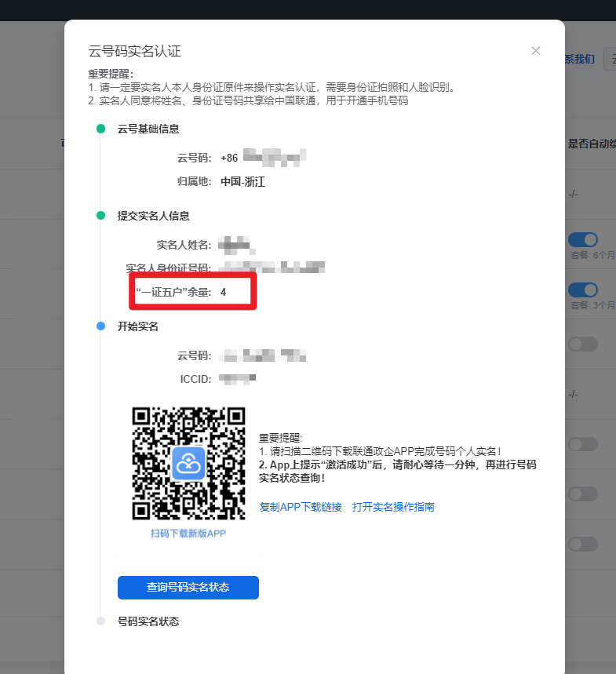The width and height of the screenshot is (616, 674).
Task: Click the “一证五户”余量 value 4
Action: point(223,293)
